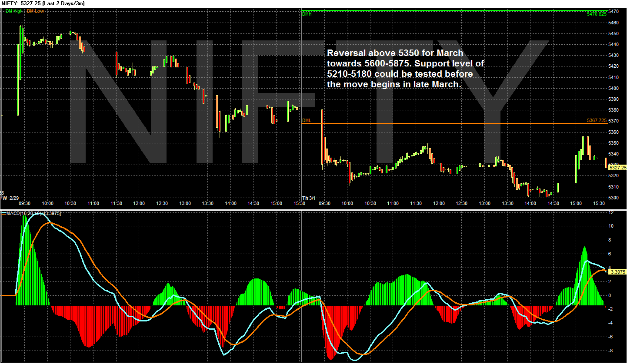Click the Th 3/1 date label
Screen dimensions: 627x364
point(309,198)
